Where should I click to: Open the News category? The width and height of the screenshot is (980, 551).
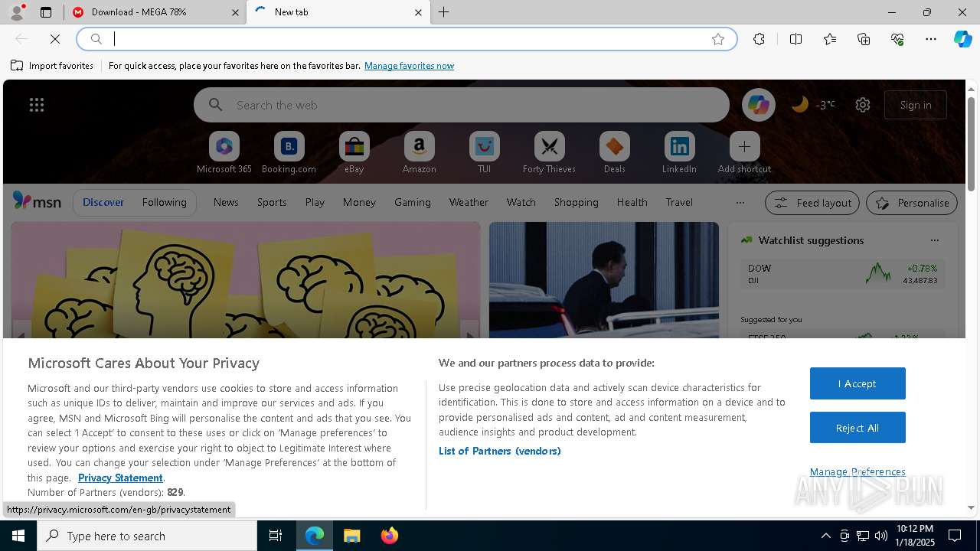[226, 202]
